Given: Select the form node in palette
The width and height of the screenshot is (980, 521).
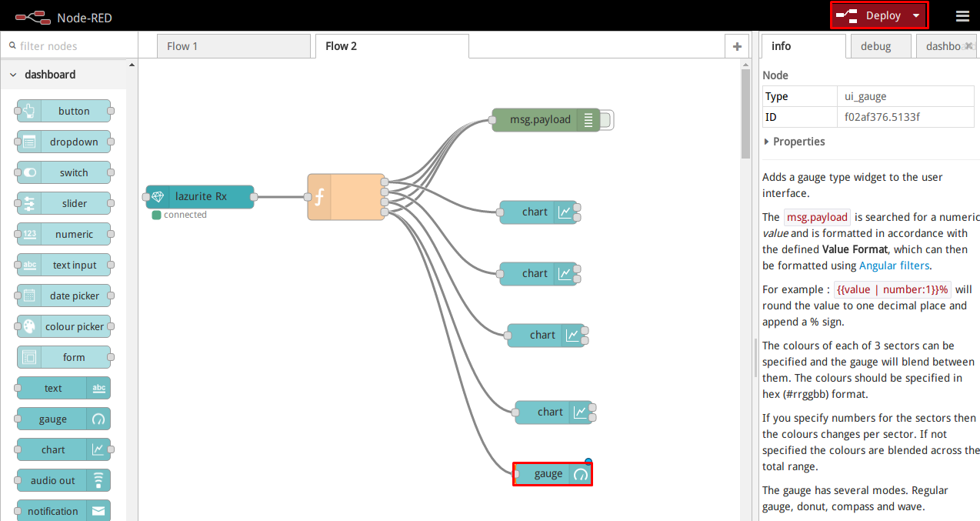Looking at the screenshot, I should pyautogui.click(x=64, y=357).
